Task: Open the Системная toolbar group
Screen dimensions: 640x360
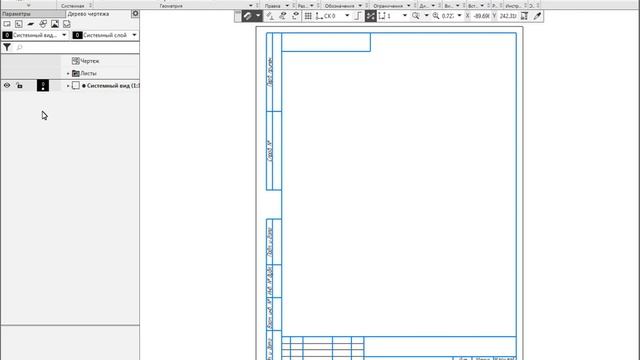Action: (72, 6)
